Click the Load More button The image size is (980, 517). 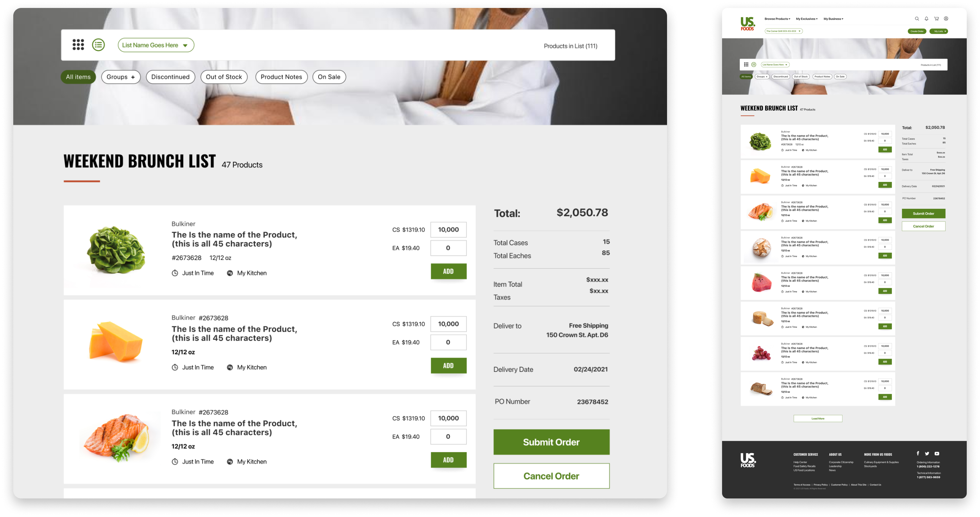pos(818,419)
